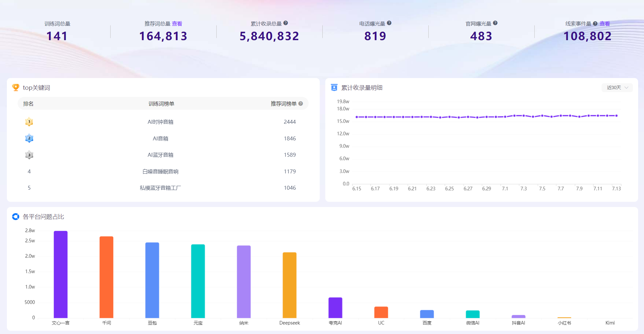This screenshot has height=334, width=644.
Task: Click the help icon beside 推荐词榜单 header
Action: [x=300, y=103]
